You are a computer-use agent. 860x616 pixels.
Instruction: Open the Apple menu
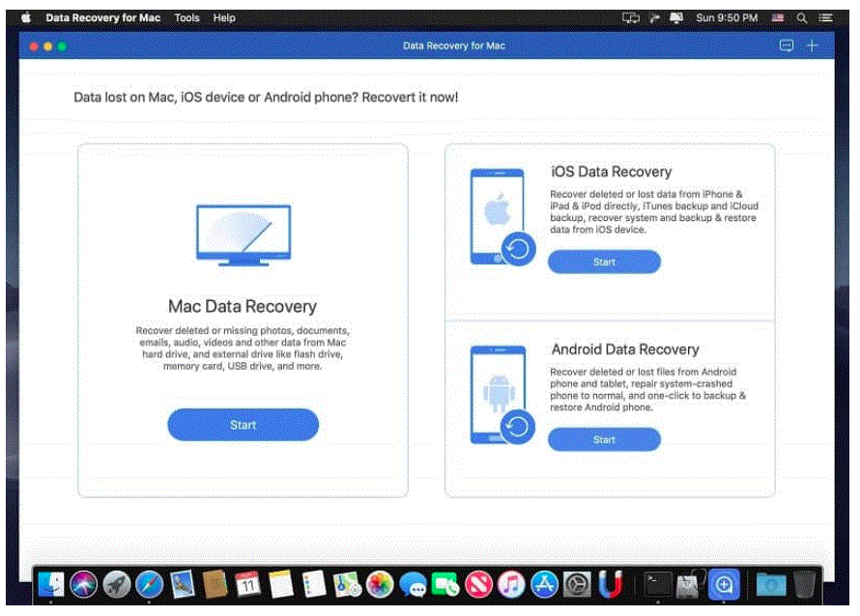(x=26, y=18)
